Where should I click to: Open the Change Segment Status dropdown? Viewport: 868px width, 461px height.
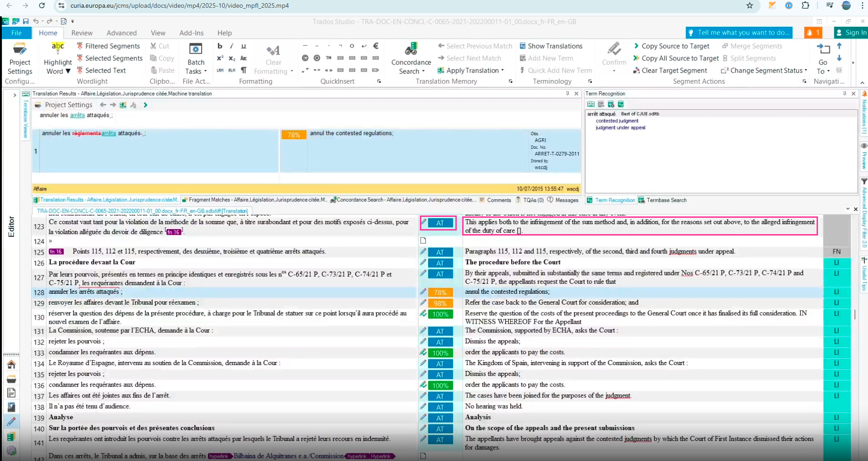(806, 70)
